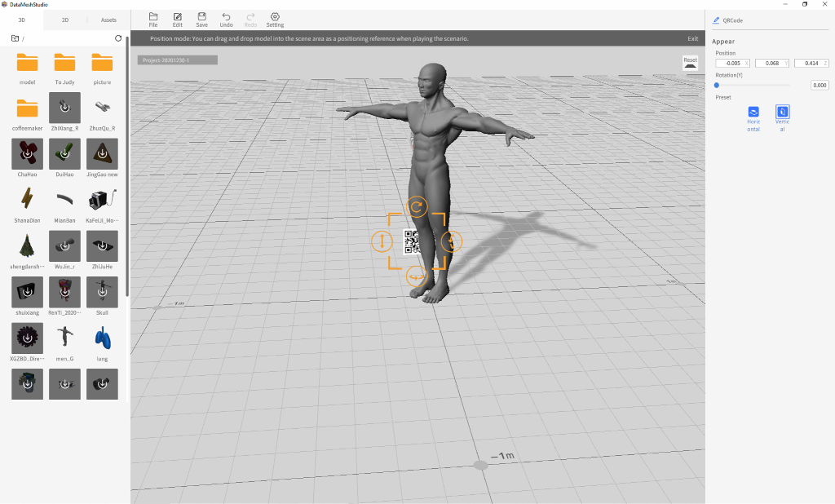
Task: Click the rotate handle above the QR code
Action: (x=417, y=206)
